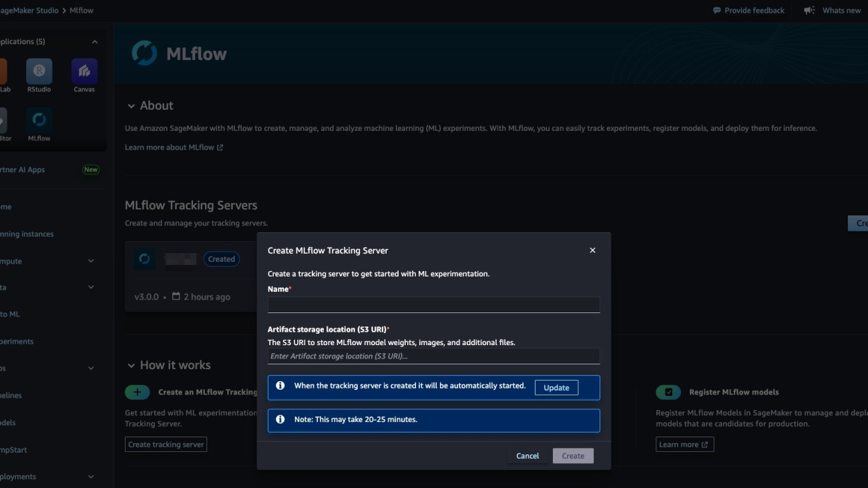Open Partner AI Apps in sidebar
The image size is (868, 488).
(22, 170)
